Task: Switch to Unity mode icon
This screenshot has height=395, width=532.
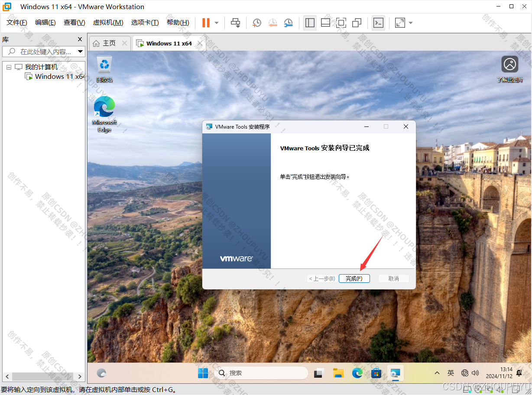Action: pos(357,23)
